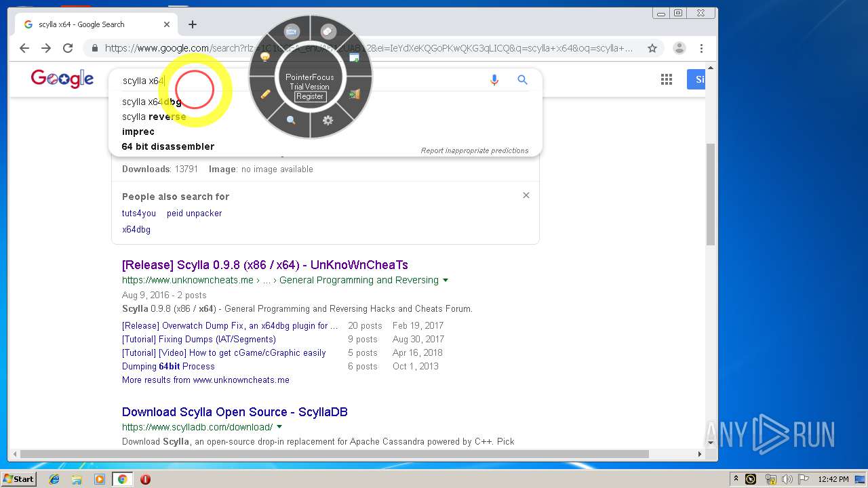Screen dimensions: 868x488
Task: Launch Internet Explorer from taskbar
Action: coord(54,479)
